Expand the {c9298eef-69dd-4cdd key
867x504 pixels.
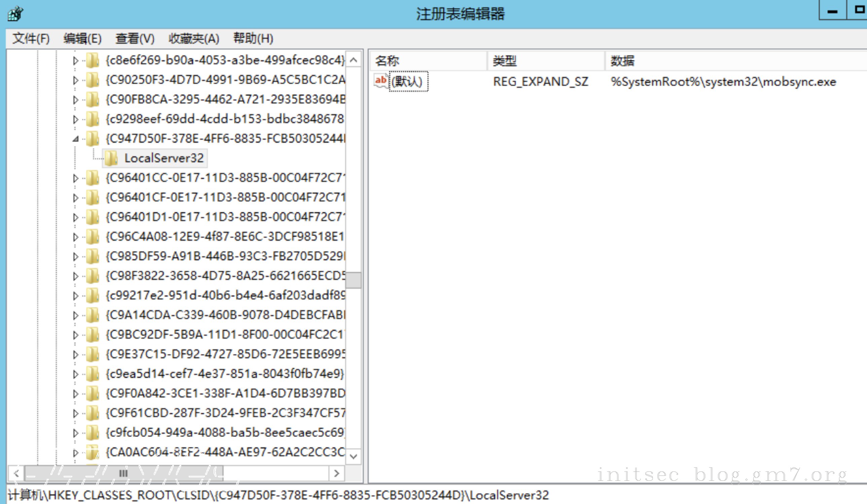pyautogui.click(x=76, y=119)
